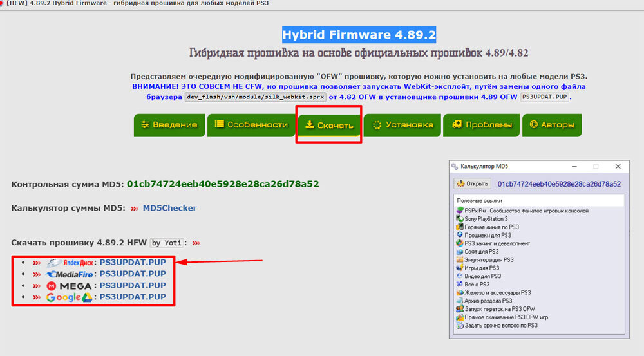
Task: Click the Hybrid Firmware 4.89.2 heading
Action: click(x=359, y=35)
